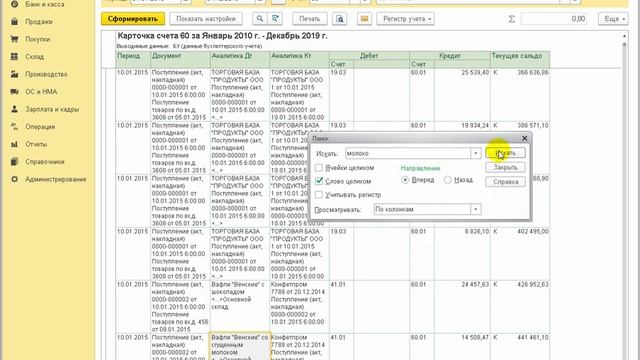Click the Аналитика Кт column header

[x=299, y=60]
